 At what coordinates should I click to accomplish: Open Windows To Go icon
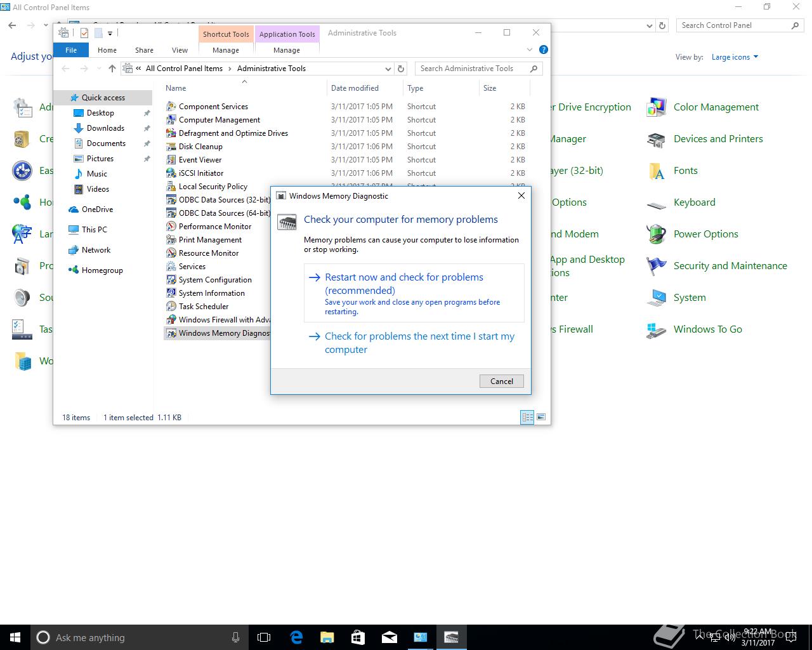pos(656,329)
